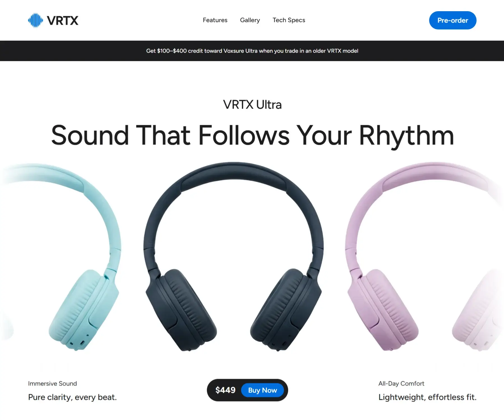Click the navy headphone's left ear cup
Viewport: 504px width, 420px height.
point(181,309)
